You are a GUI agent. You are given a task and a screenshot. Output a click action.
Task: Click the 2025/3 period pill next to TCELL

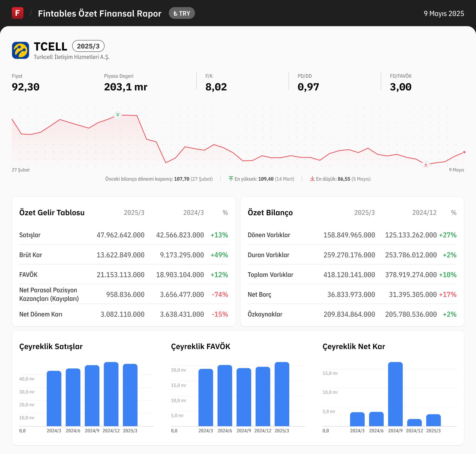88,46
